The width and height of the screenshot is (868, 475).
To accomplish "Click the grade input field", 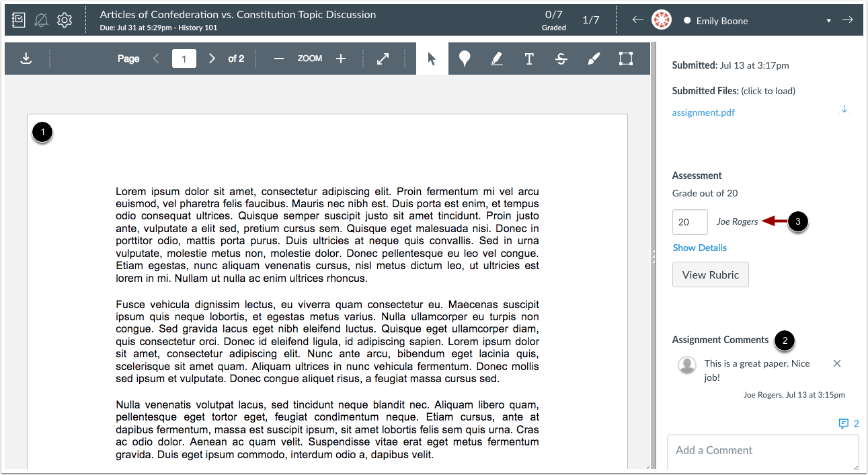I will click(x=690, y=222).
